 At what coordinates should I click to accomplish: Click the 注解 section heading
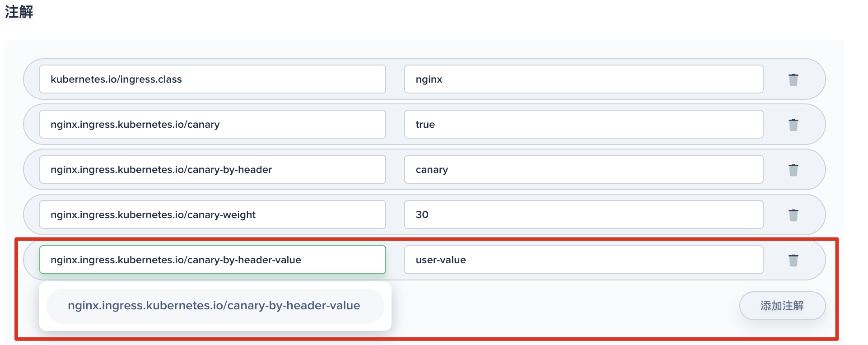pos(19,12)
